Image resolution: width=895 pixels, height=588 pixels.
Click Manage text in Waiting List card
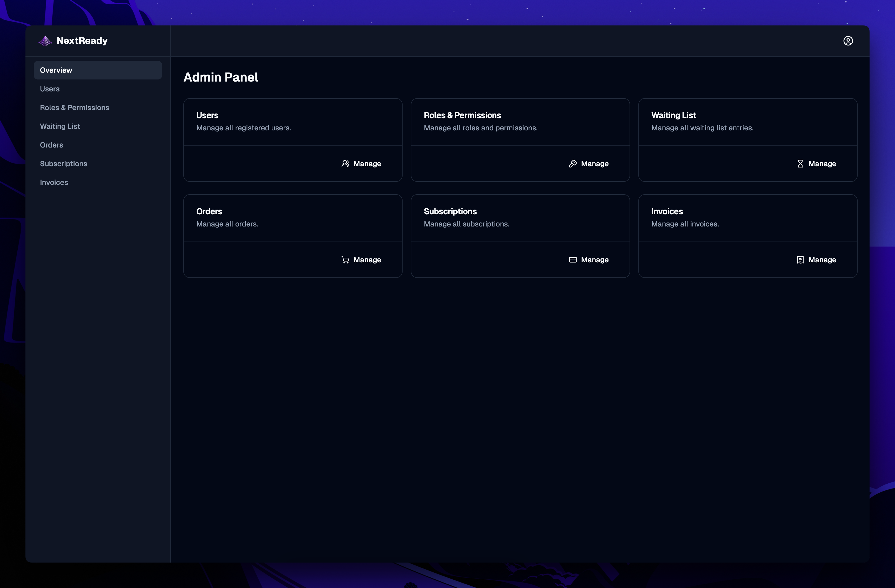(x=822, y=164)
